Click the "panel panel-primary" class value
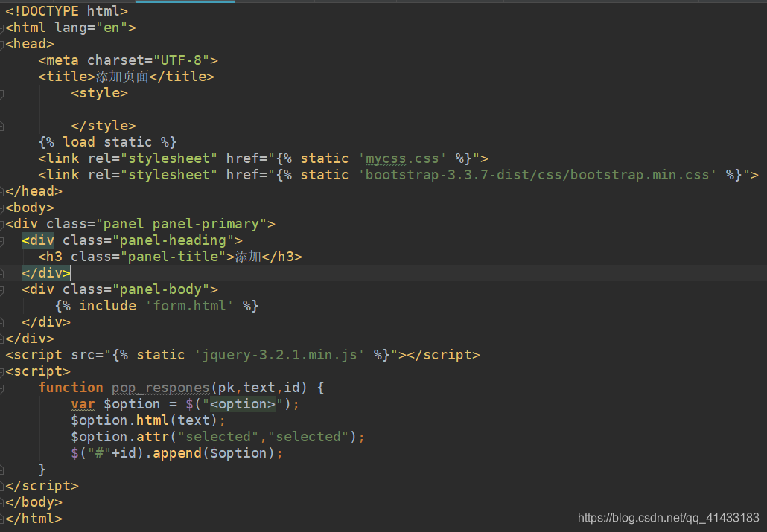This screenshot has height=532, width=767. (x=182, y=224)
